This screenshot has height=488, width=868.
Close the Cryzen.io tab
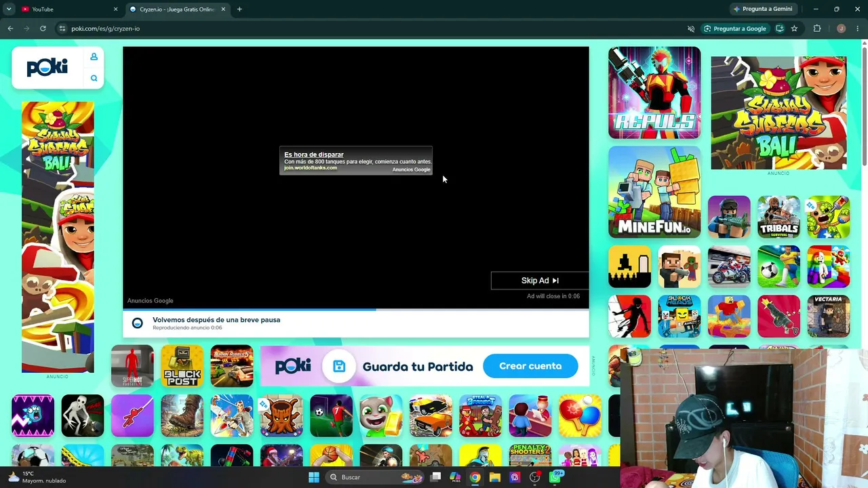(223, 9)
